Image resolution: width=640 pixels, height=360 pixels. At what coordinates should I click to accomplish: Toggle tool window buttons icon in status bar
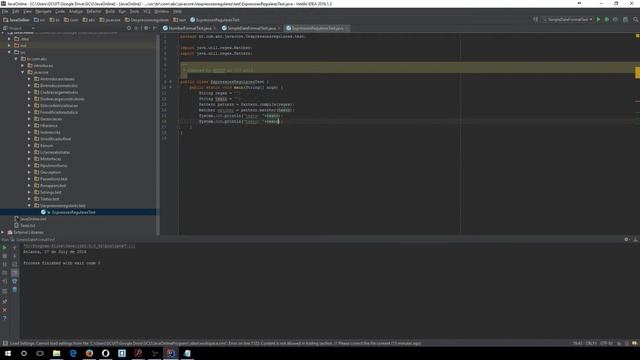pos(5,343)
